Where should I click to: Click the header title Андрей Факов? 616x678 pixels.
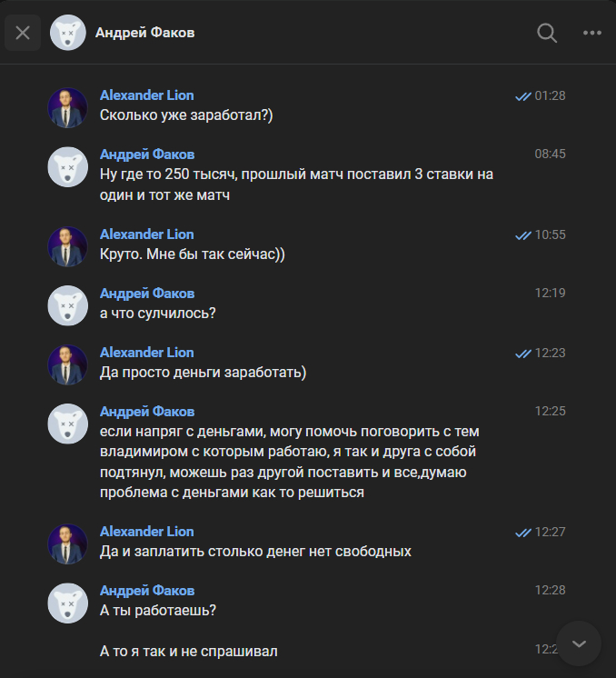coord(144,33)
